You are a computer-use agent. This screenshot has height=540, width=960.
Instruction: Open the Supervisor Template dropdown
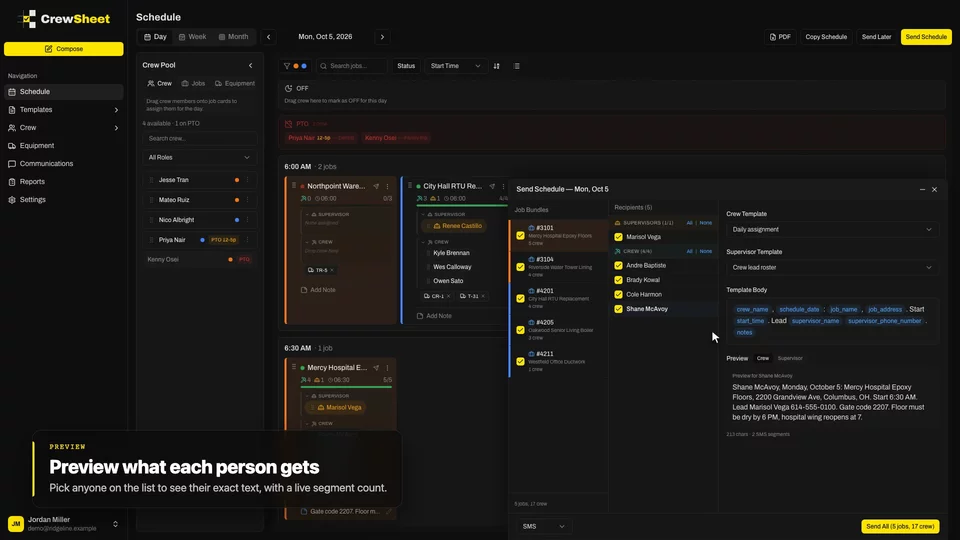click(832, 268)
